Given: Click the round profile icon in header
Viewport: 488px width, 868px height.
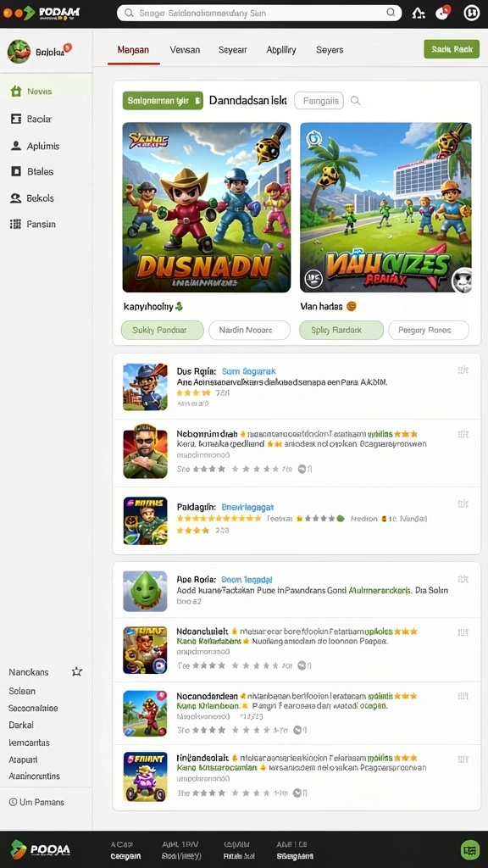Looking at the screenshot, I should coord(471,12).
